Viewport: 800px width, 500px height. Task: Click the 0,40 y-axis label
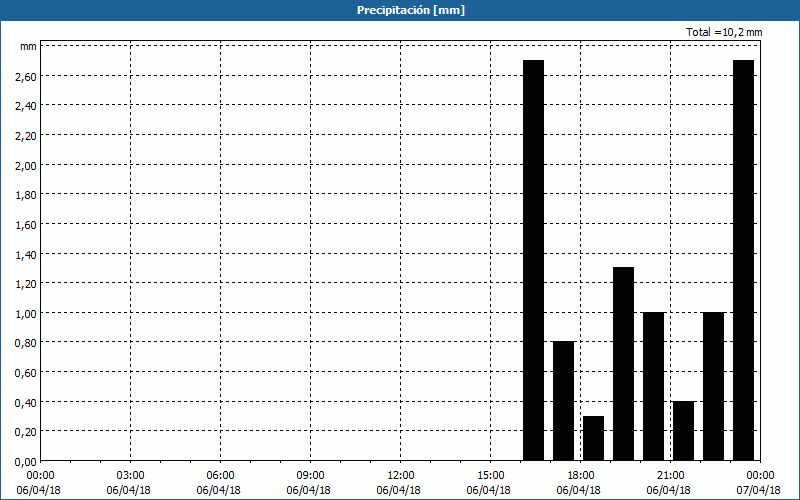(26, 403)
